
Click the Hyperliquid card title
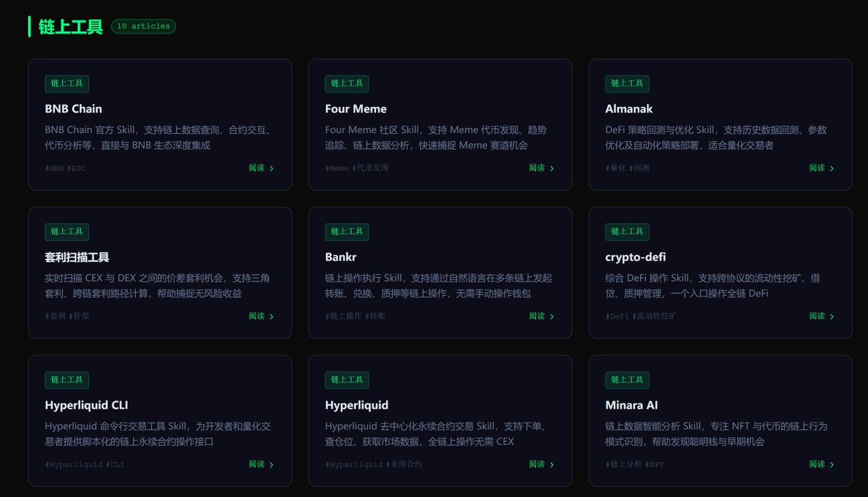pyautogui.click(x=357, y=405)
